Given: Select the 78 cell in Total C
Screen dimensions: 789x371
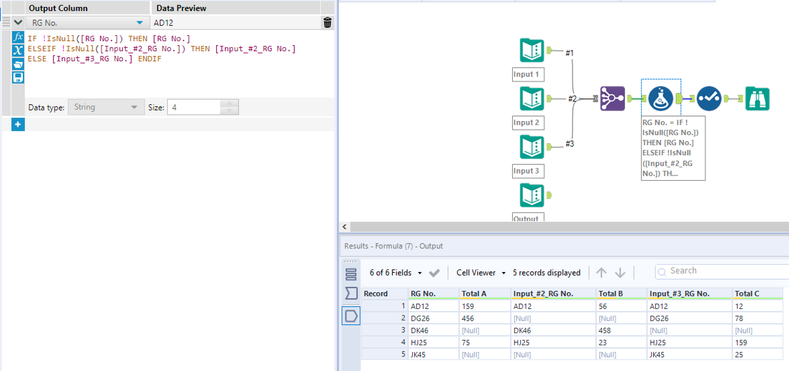Looking at the screenshot, I should (x=757, y=318).
